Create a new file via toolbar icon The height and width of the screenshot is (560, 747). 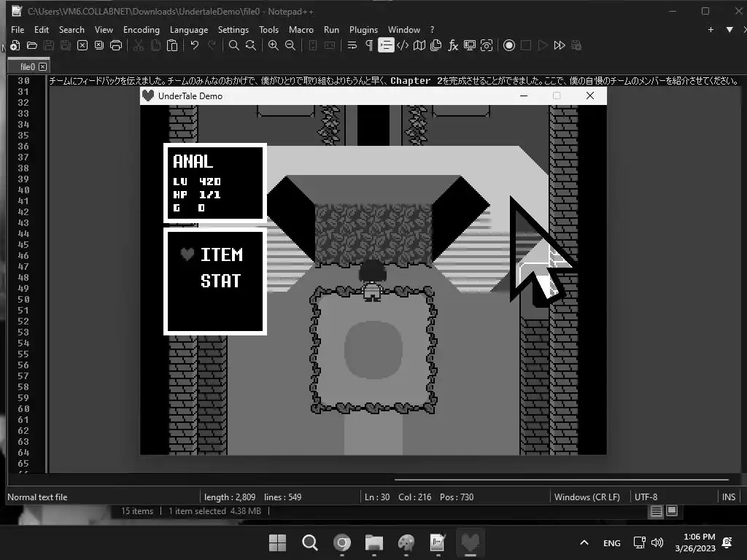[x=15, y=45]
